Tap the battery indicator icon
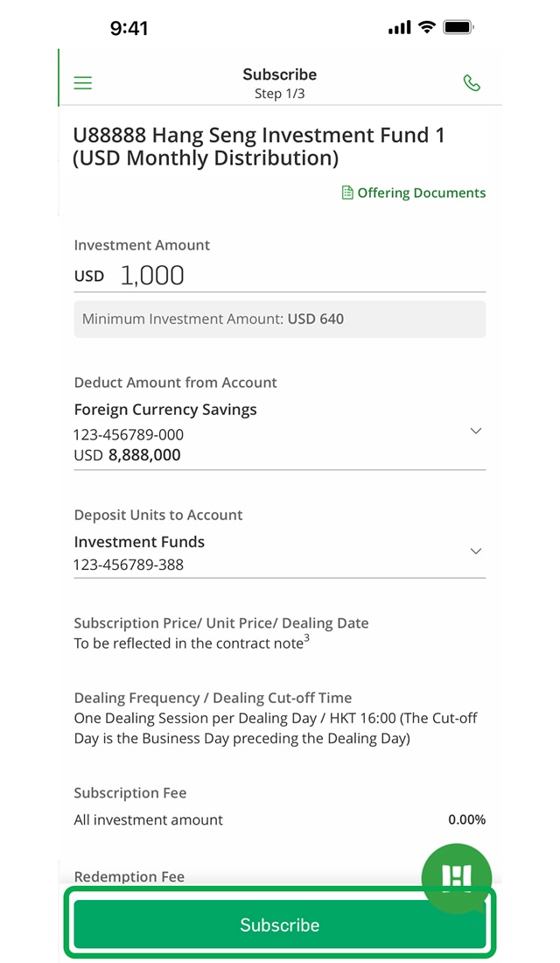The height and width of the screenshot is (963, 560). pyautogui.click(x=458, y=27)
